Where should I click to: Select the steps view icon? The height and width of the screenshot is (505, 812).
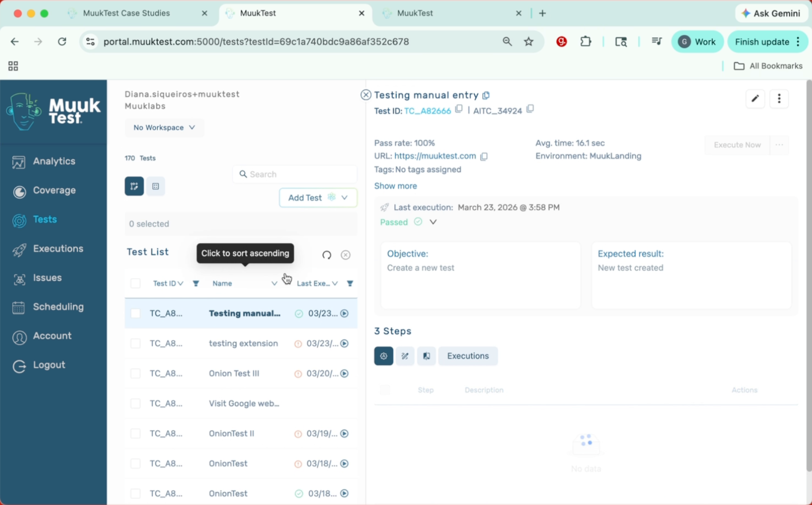(x=384, y=356)
